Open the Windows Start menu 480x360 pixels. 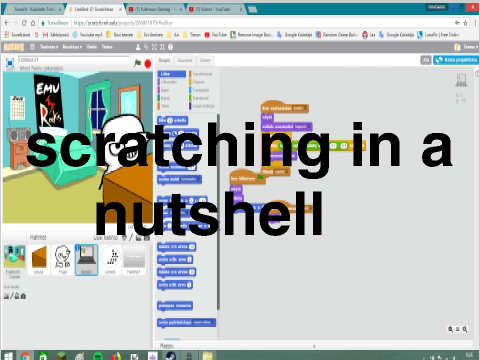(x=8, y=356)
